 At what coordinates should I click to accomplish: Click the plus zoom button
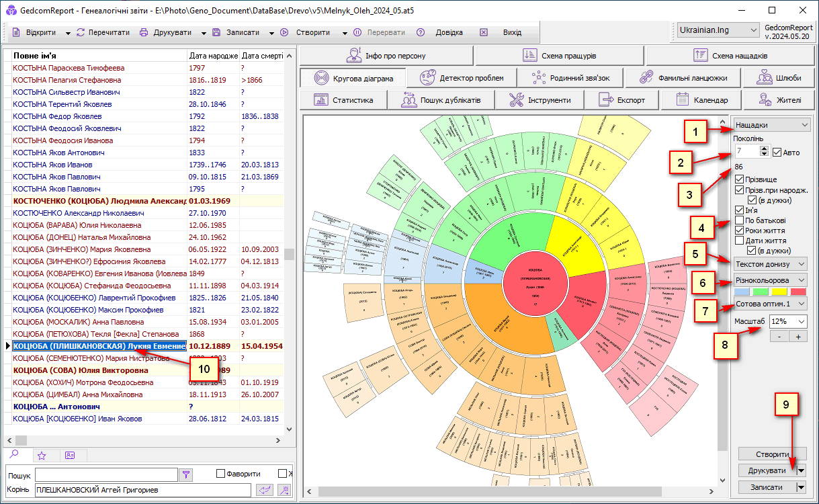(x=798, y=336)
